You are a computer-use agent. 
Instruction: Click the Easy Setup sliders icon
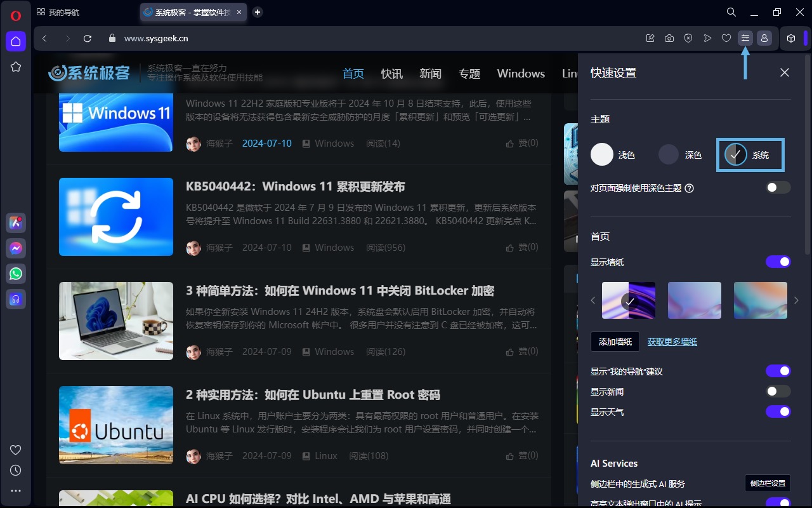click(745, 38)
